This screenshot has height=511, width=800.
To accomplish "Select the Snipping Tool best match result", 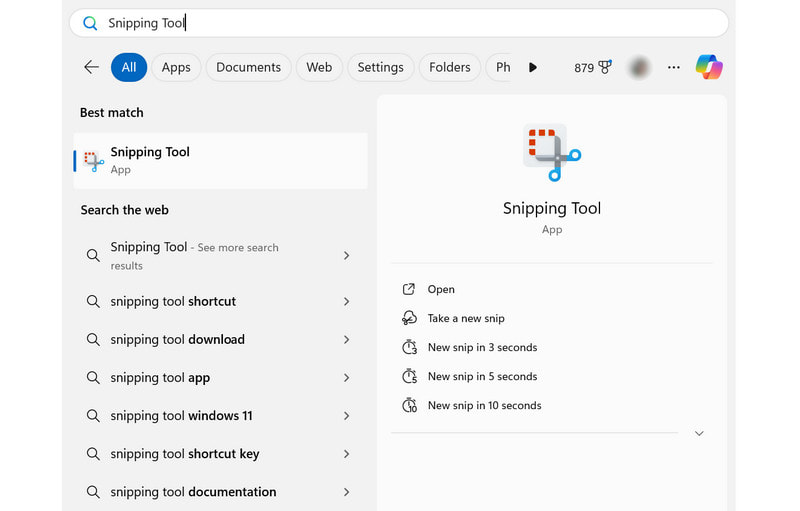I will pyautogui.click(x=220, y=160).
